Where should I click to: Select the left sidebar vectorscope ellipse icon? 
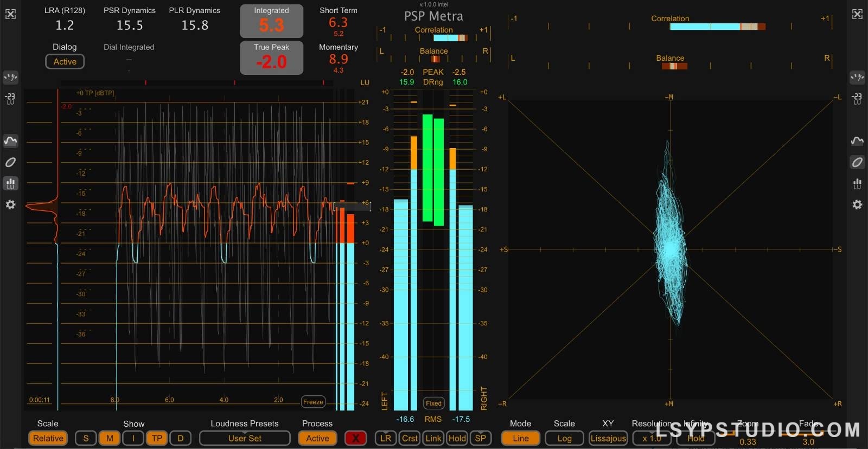tap(10, 162)
